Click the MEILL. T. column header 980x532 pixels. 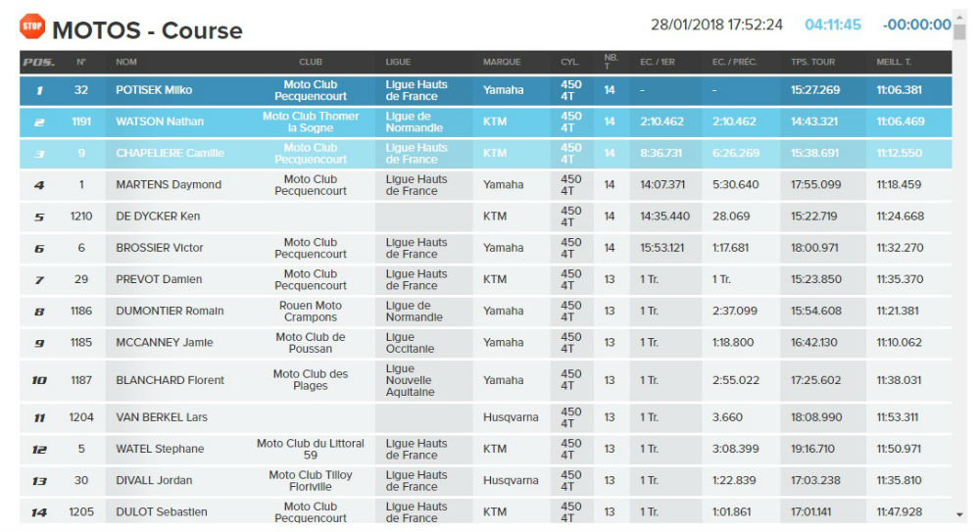(896, 63)
